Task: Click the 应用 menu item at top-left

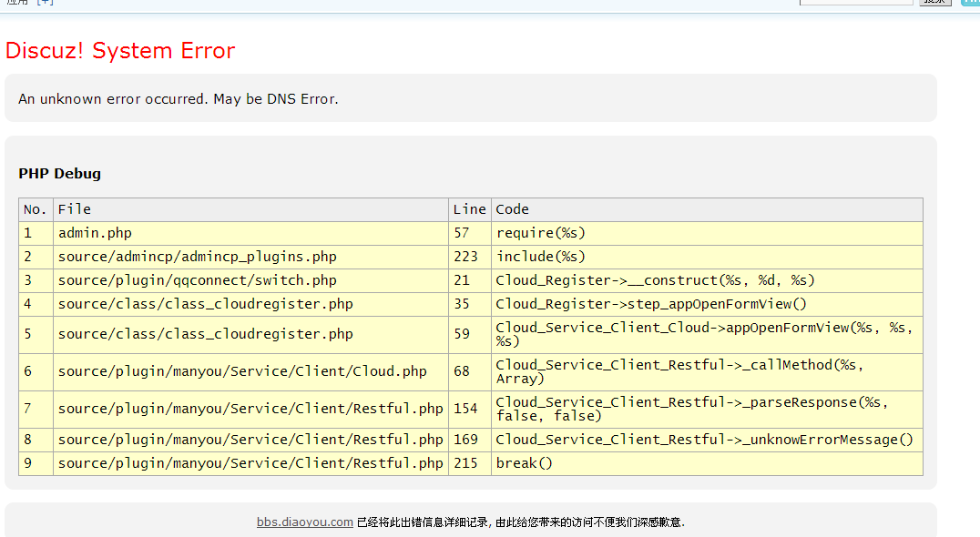Action: (x=17, y=2)
